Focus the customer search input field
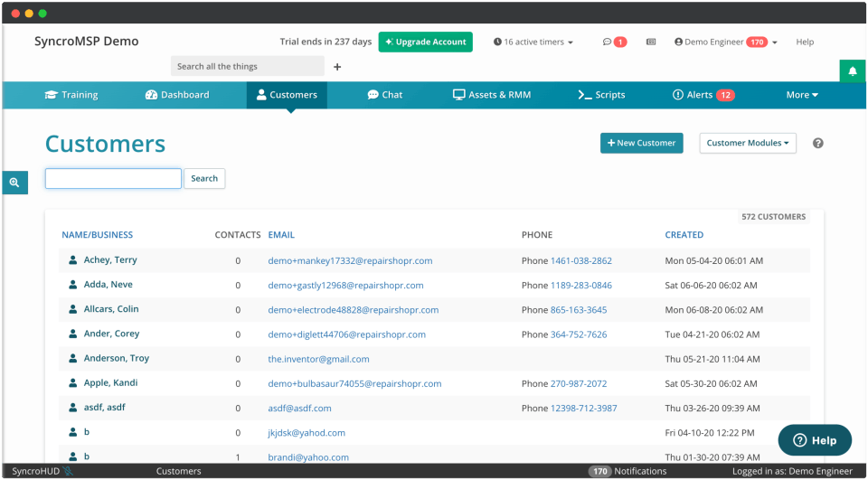868x480 pixels. pos(114,178)
